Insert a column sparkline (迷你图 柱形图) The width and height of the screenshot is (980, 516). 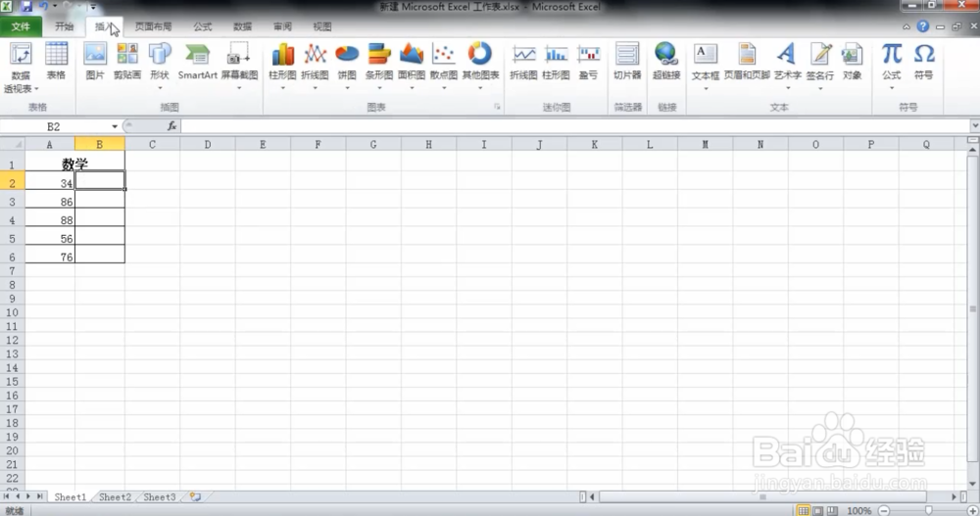pyautogui.click(x=557, y=62)
